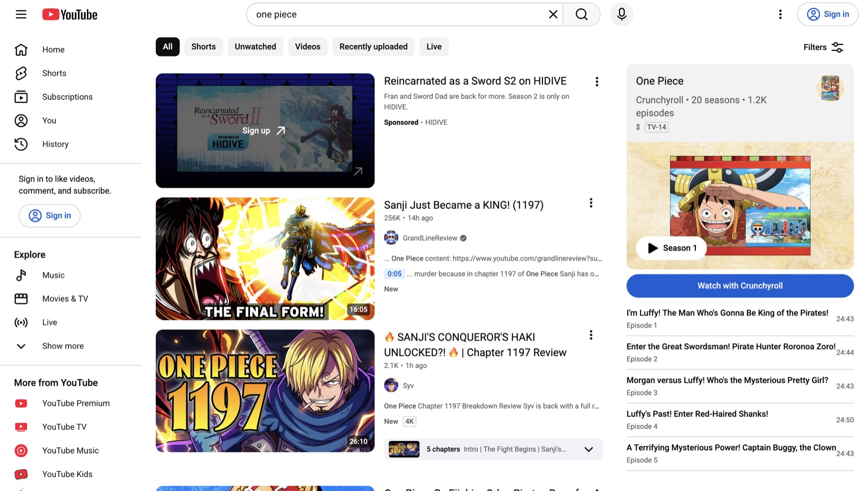Viewport: 868px width, 491px height.
Task: Open Sanji Just Became a KING thumbnail
Action: [x=265, y=259]
